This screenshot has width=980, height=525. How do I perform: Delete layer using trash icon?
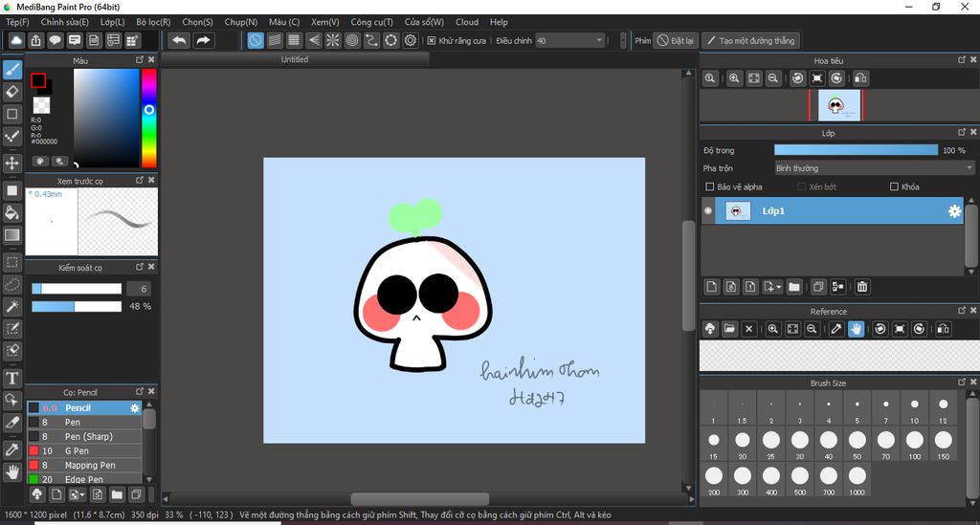862,287
